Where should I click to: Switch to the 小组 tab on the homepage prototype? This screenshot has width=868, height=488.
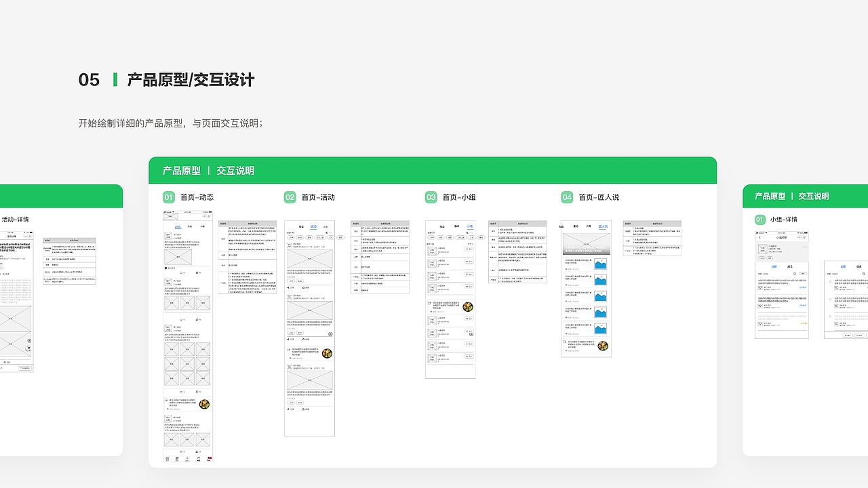coord(469,225)
